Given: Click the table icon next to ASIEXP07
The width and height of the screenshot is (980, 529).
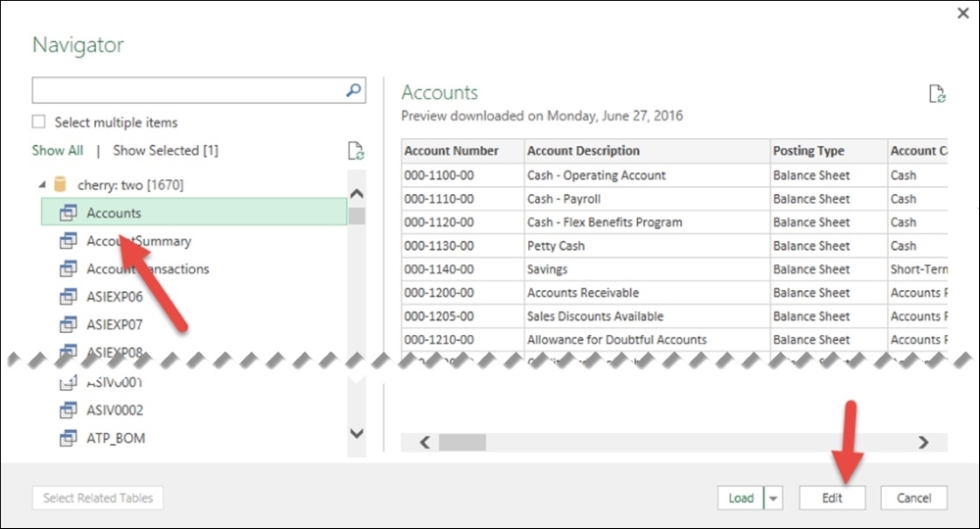Looking at the screenshot, I should click(69, 324).
